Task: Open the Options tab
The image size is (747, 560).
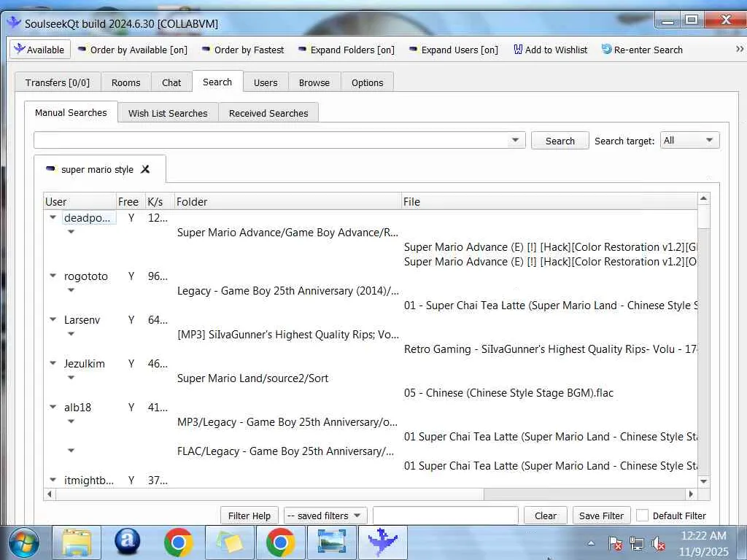Action: (368, 82)
